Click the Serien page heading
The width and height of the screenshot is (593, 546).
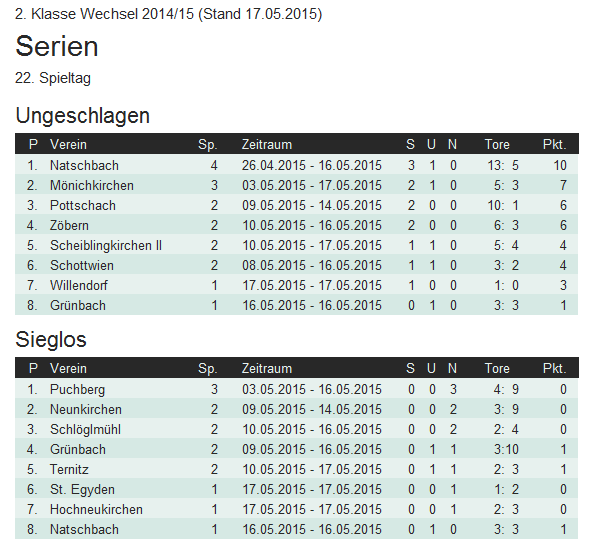tap(57, 47)
